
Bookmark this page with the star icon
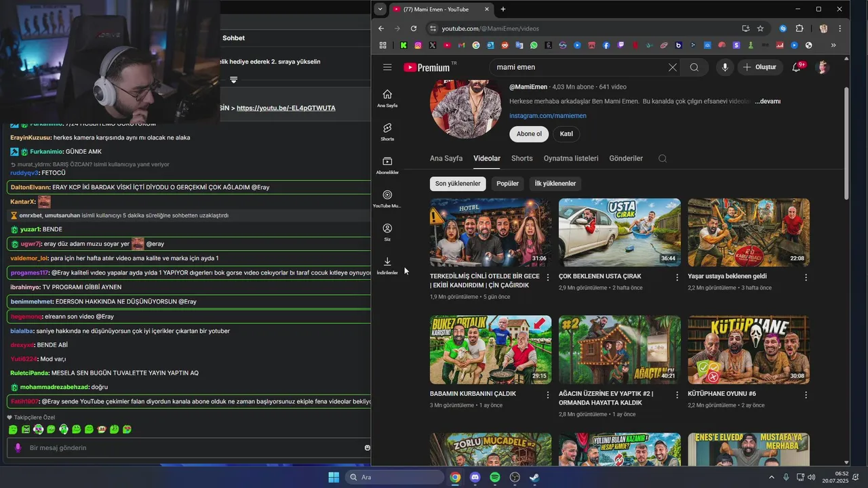760,28
